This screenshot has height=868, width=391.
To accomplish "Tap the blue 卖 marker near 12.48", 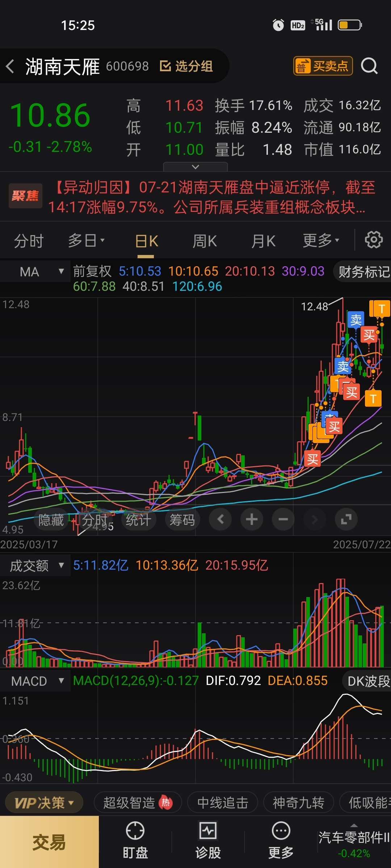I will [356, 320].
